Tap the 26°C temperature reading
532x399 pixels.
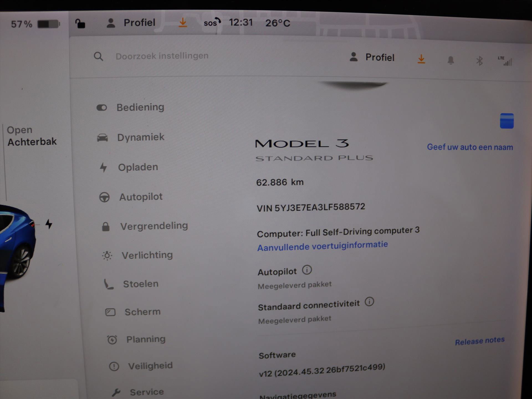point(278,23)
